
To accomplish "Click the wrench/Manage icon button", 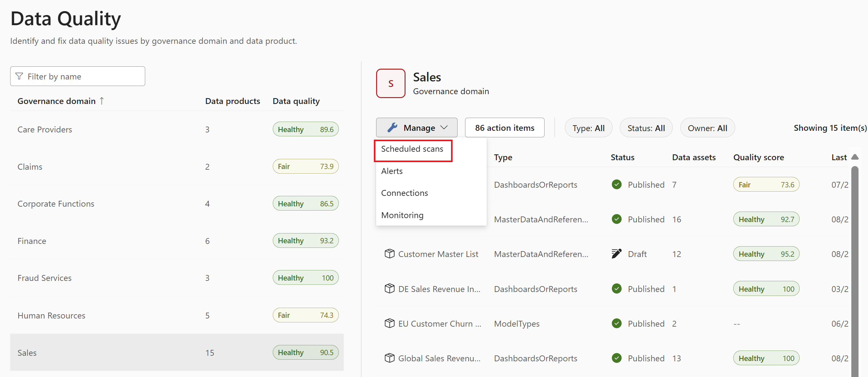I will pyautogui.click(x=416, y=128).
